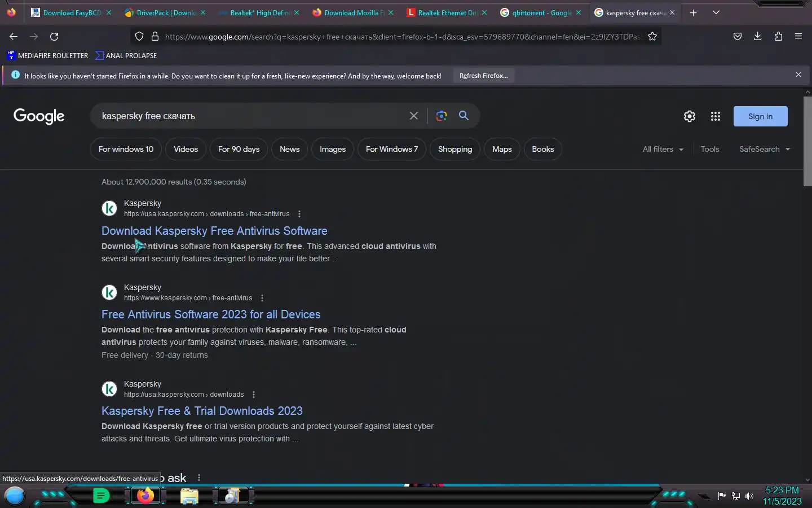This screenshot has height=508, width=812.
Task: Open Google quick settings gear
Action: pyautogui.click(x=690, y=116)
